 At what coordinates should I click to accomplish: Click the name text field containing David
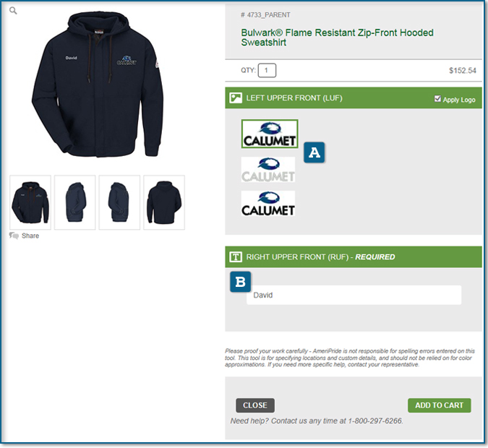[x=354, y=295]
